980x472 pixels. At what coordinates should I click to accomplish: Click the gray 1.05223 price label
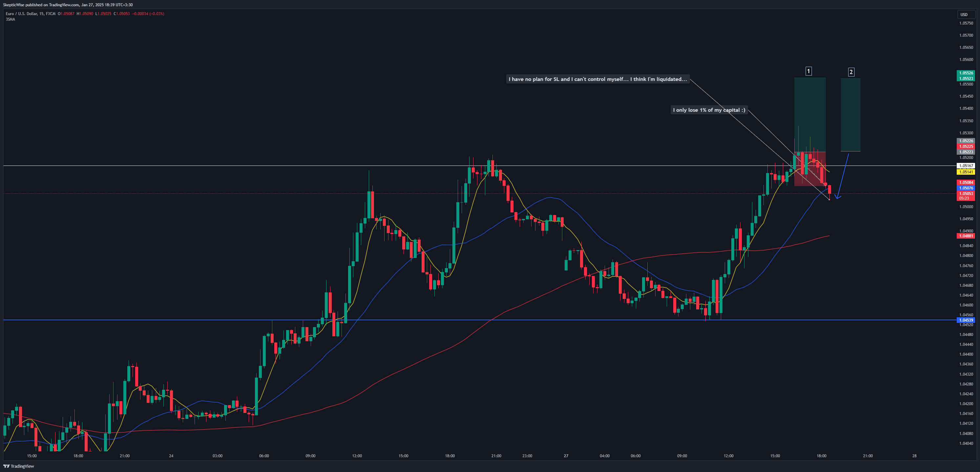966,152
